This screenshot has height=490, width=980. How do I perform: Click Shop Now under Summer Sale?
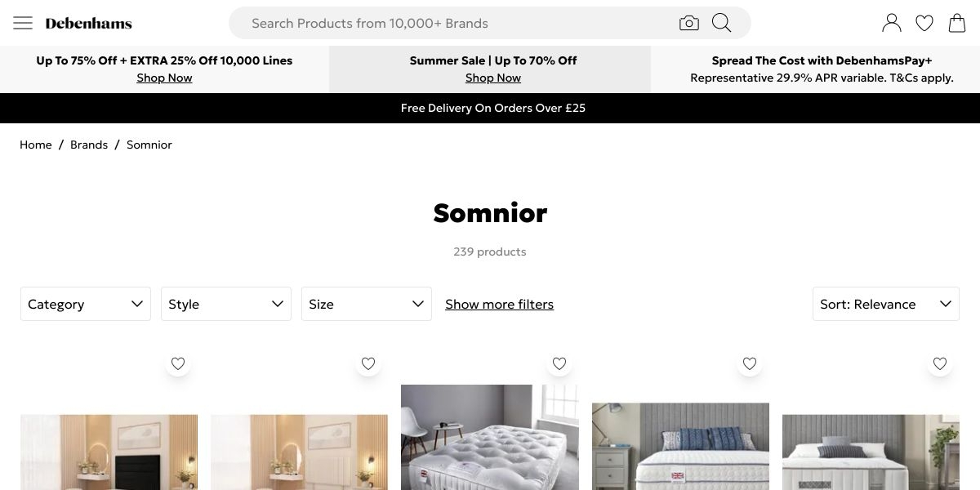(x=493, y=78)
